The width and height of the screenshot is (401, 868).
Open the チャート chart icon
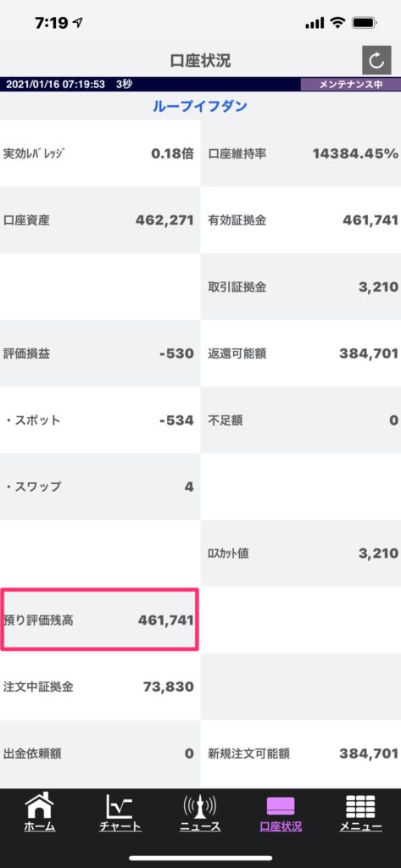(x=120, y=813)
